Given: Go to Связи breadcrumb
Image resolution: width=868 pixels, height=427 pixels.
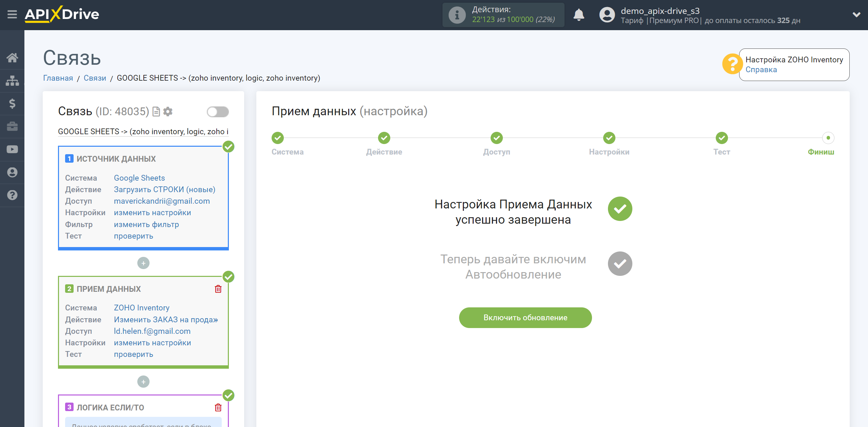Looking at the screenshot, I should [95, 78].
